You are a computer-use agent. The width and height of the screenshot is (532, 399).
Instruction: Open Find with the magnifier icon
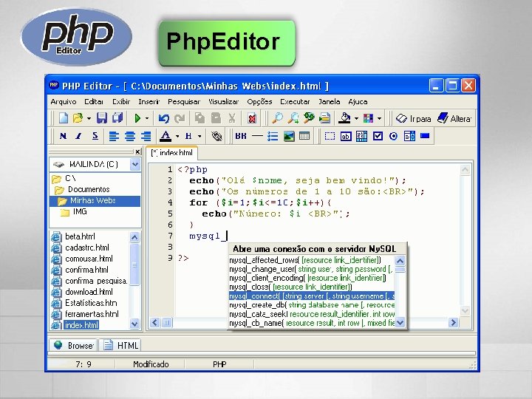tap(278, 118)
